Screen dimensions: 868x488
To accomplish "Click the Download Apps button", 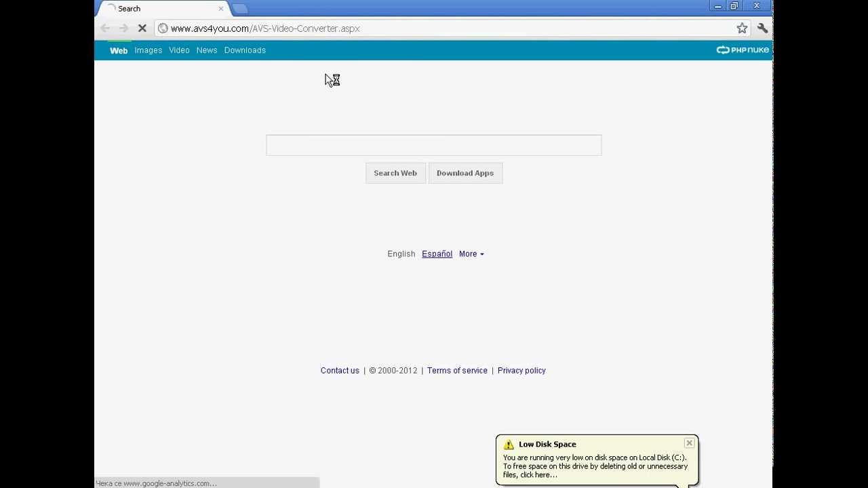I will [x=465, y=173].
